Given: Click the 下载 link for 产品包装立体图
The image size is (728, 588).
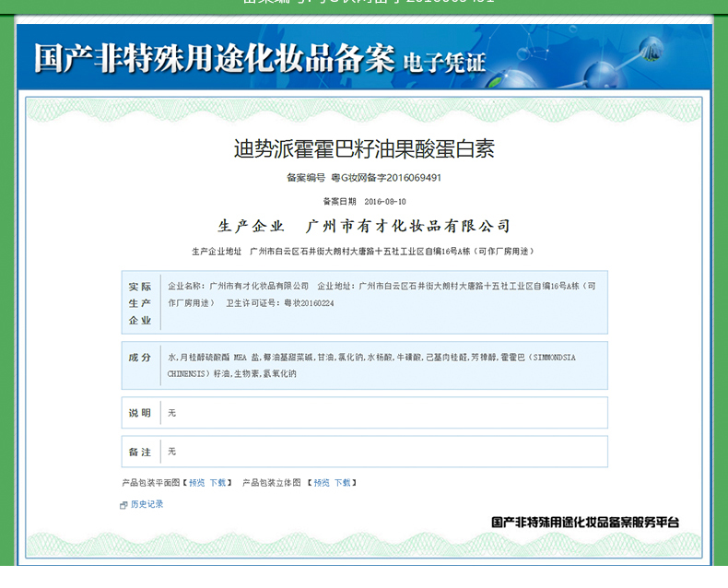Looking at the screenshot, I should [x=343, y=483].
